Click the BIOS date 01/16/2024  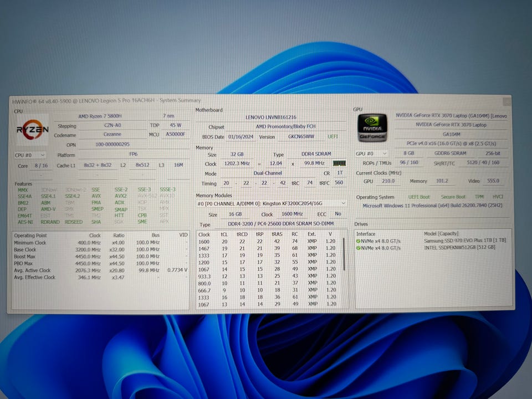pyautogui.click(x=241, y=137)
